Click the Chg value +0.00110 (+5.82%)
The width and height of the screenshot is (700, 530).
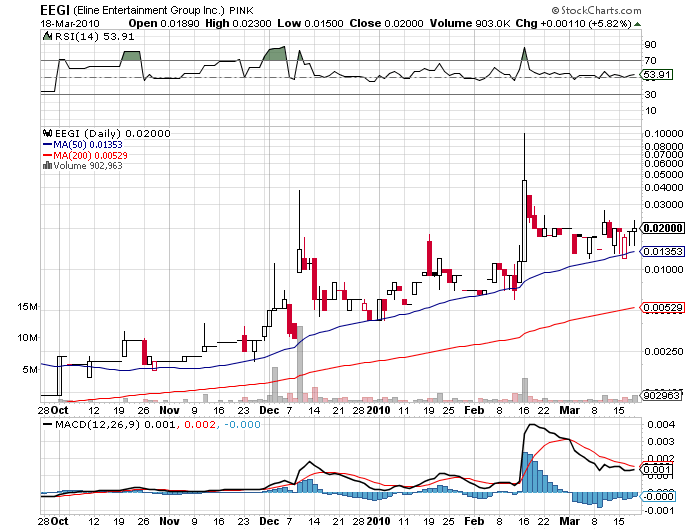point(586,24)
